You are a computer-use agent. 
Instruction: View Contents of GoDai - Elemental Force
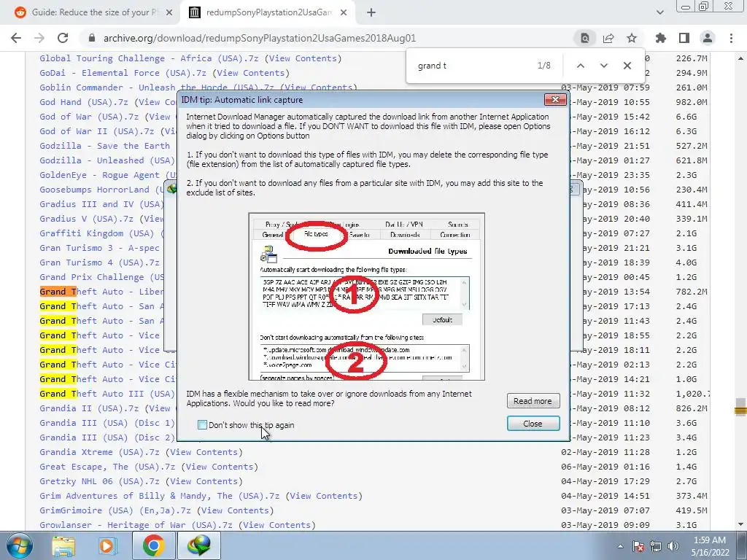click(x=251, y=73)
